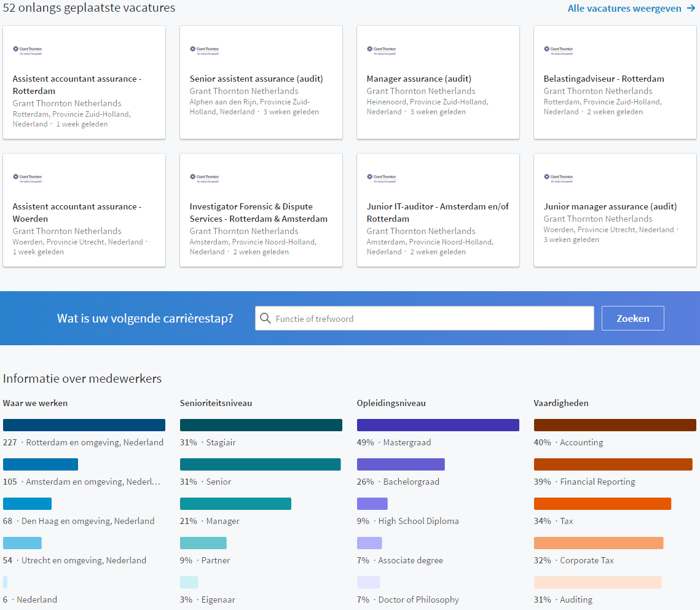Click Grant Thornton logo on Manager assurance card
This screenshot has height=610, width=700.
pos(381,50)
